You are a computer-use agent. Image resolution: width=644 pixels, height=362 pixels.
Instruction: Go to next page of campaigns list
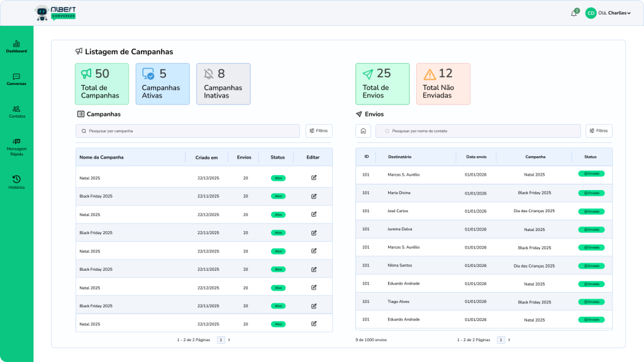(x=229, y=339)
